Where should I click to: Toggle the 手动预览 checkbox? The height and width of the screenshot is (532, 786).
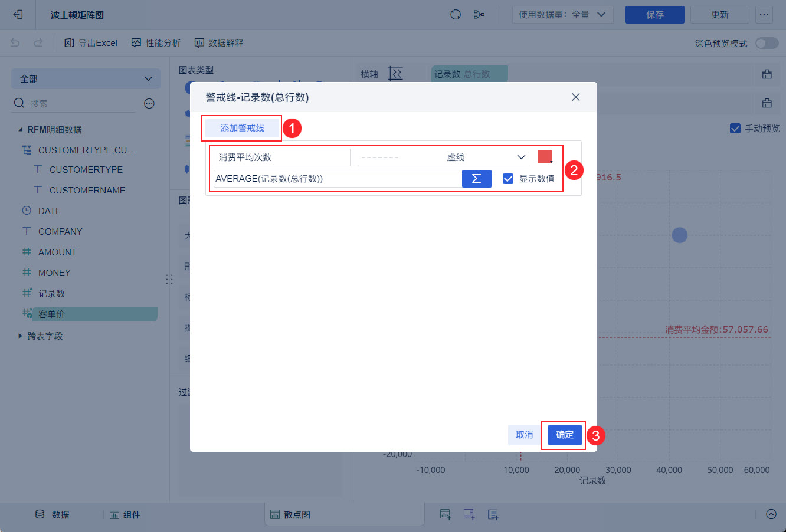click(735, 129)
